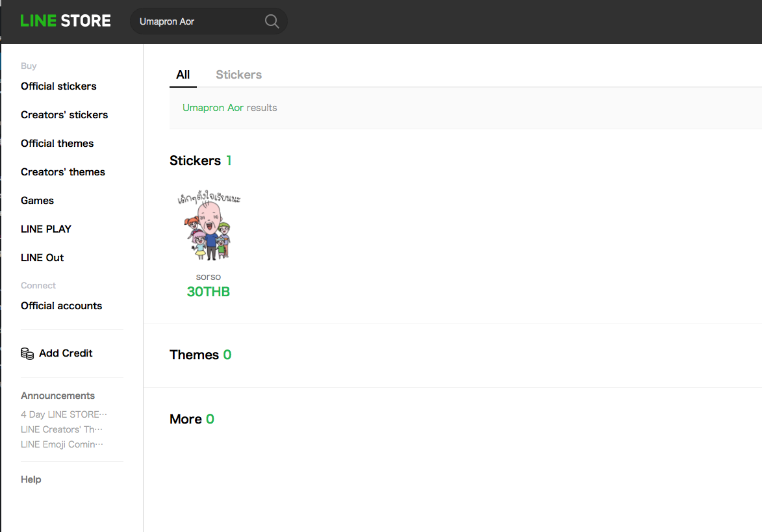Click the Add Credit link
Screen dimensions: 762x532
coord(66,353)
